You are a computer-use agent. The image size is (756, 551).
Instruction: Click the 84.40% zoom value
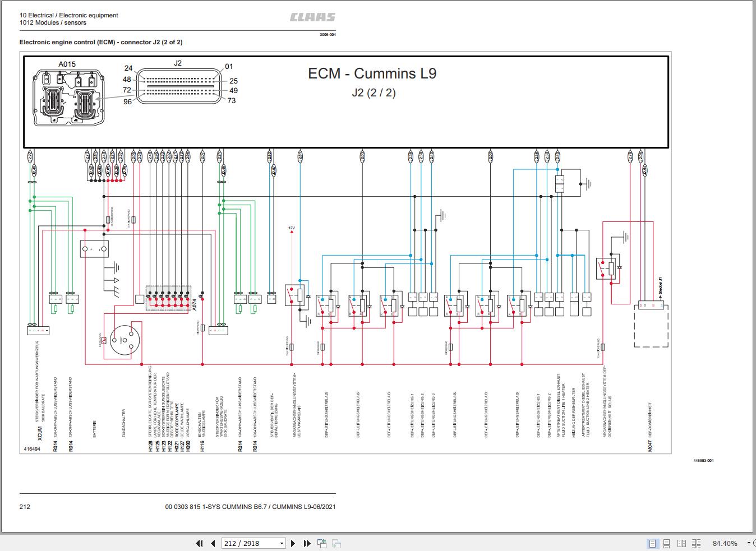[725, 543]
